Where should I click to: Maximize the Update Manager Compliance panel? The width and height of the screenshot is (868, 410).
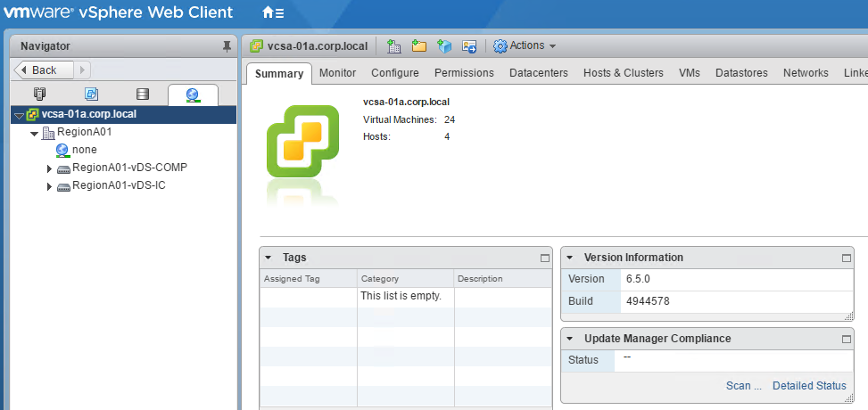[x=846, y=339]
